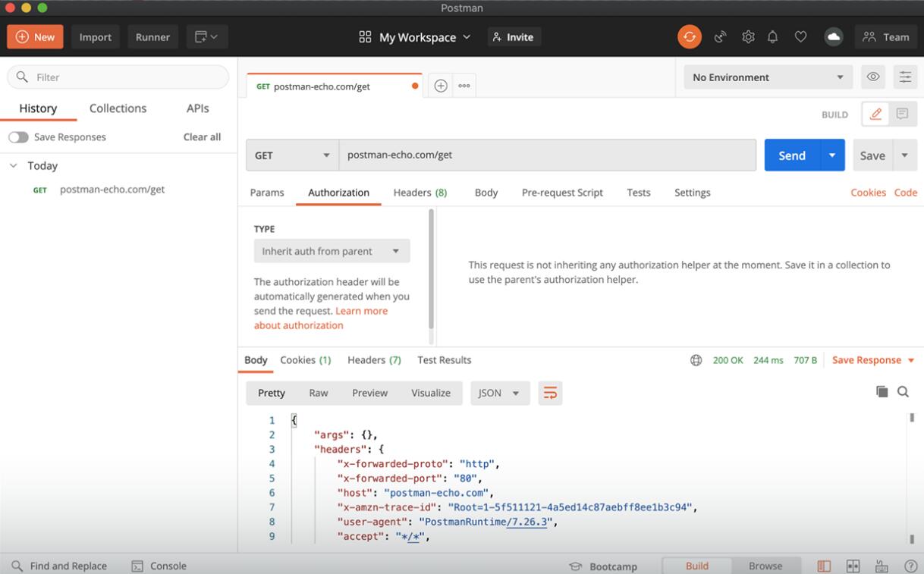Screen dimensions: 924x574
Task: Open tab options three-dots menu
Action: pyautogui.click(x=464, y=86)
